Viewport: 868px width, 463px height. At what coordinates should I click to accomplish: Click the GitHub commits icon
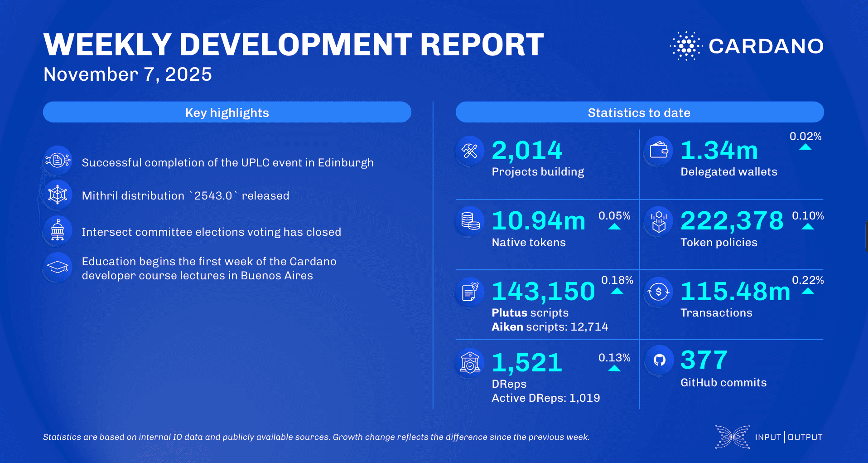(659, 361)
